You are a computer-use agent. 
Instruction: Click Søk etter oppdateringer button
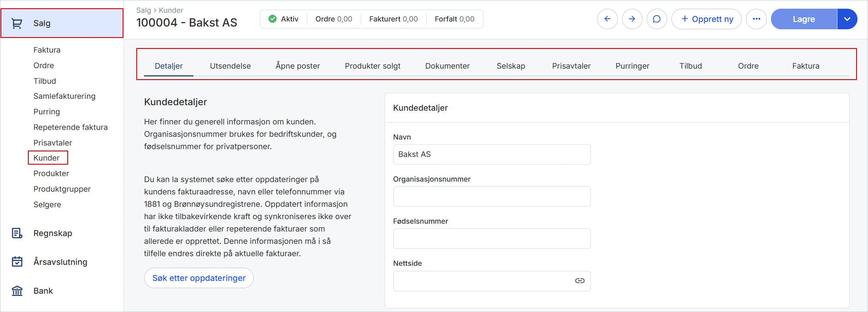199,278
